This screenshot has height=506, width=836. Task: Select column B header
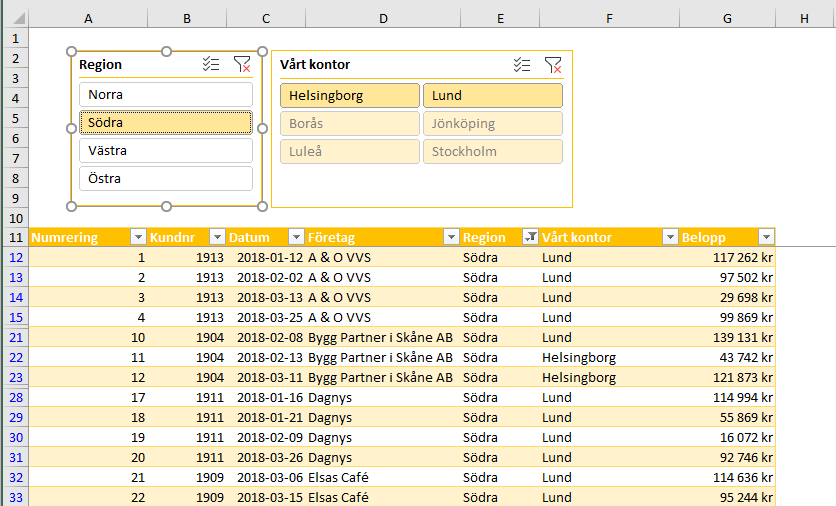click(187, 19)
